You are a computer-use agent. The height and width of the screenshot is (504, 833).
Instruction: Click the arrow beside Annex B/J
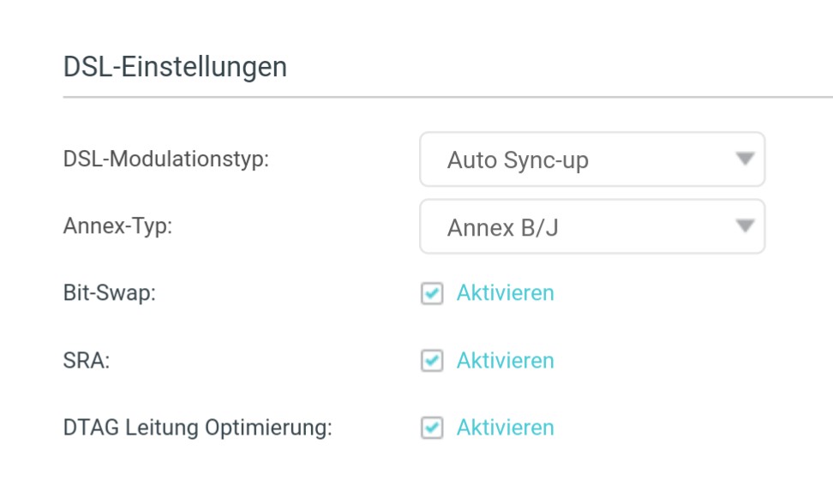coord(745,226)
